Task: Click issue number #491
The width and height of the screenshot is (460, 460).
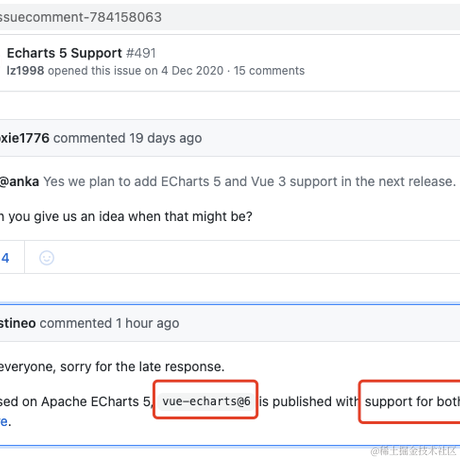Action: (x=141, y=53)
